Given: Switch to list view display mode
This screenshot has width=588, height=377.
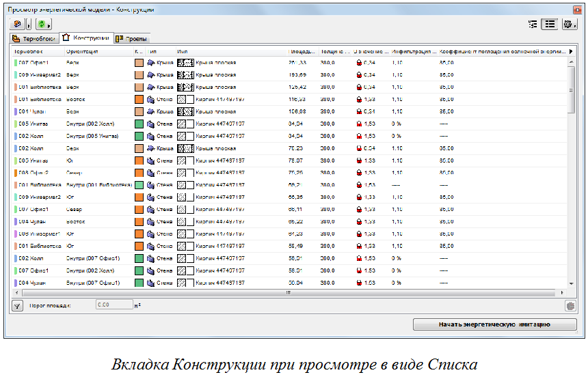Looking at the screenshot, I should 550,25.
